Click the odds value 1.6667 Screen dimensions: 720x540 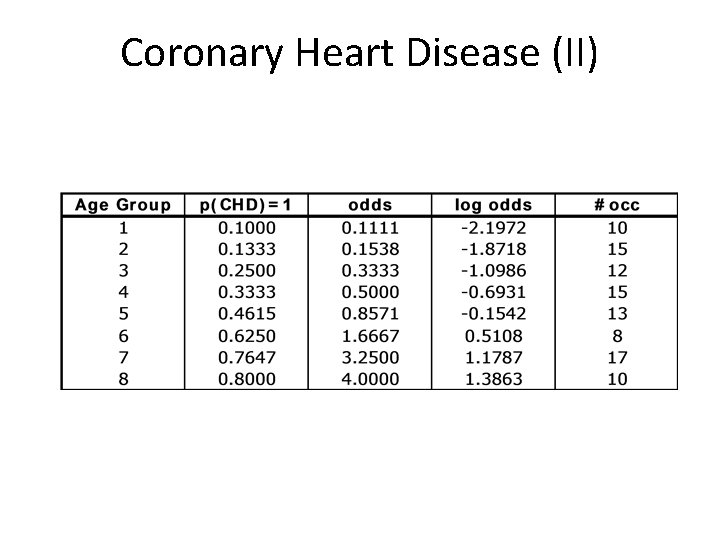(x=370, y=336)
